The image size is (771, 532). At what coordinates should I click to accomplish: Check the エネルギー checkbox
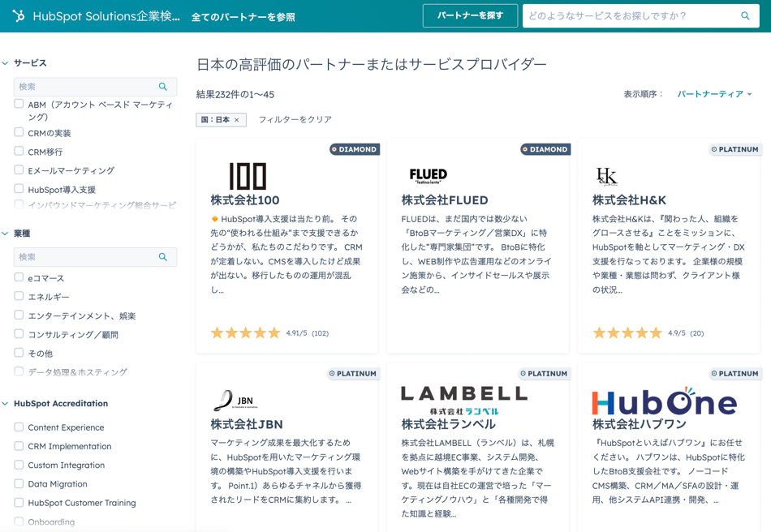[19, 296]
